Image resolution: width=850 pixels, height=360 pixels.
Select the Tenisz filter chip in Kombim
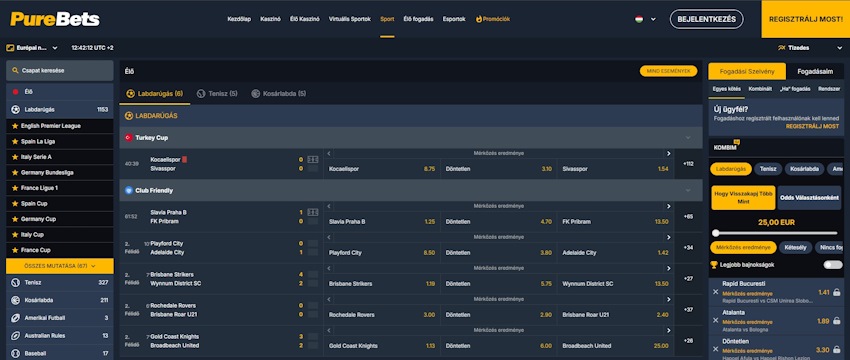768,169
